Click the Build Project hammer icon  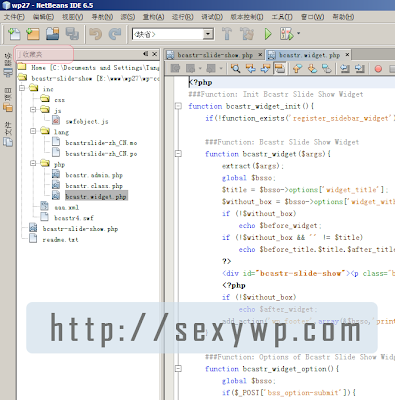(x=227, y=34)
